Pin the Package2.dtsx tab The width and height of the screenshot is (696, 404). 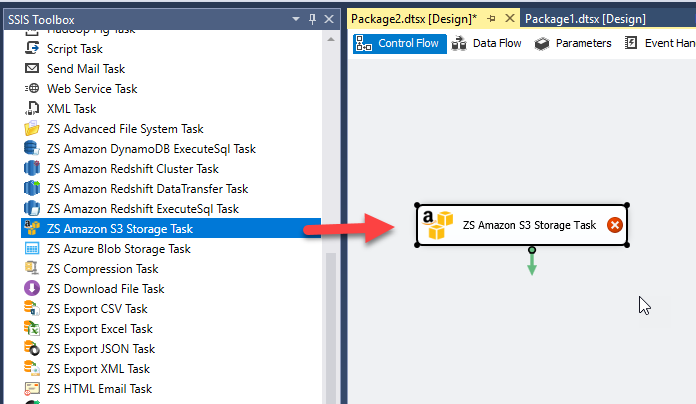click(491, 19)
